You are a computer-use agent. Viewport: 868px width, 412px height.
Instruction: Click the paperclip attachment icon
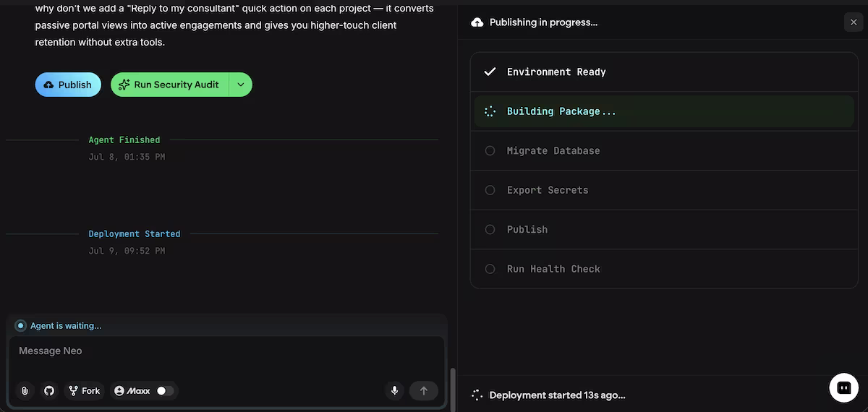[x=25, y=390]
